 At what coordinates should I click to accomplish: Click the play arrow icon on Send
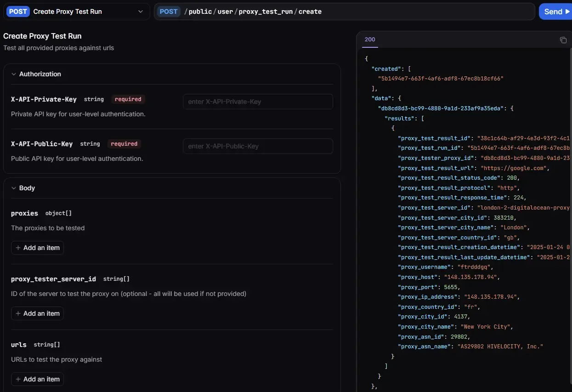(567, 11)
